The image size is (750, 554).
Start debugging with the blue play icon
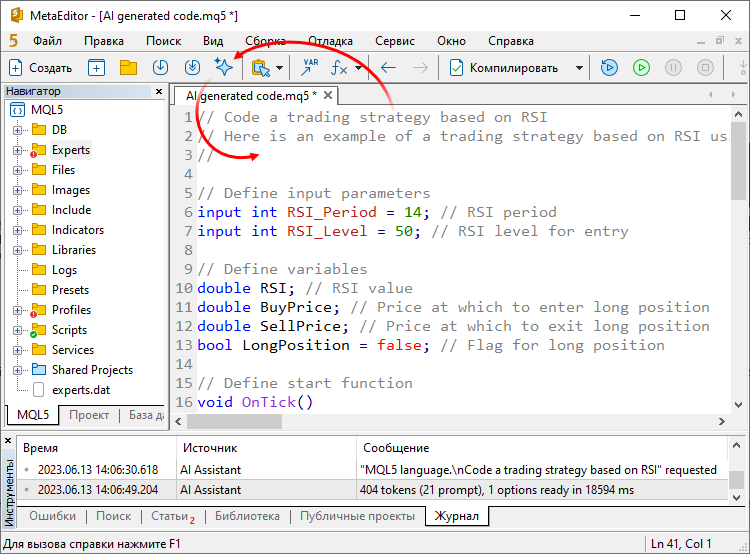pos(609,68)
